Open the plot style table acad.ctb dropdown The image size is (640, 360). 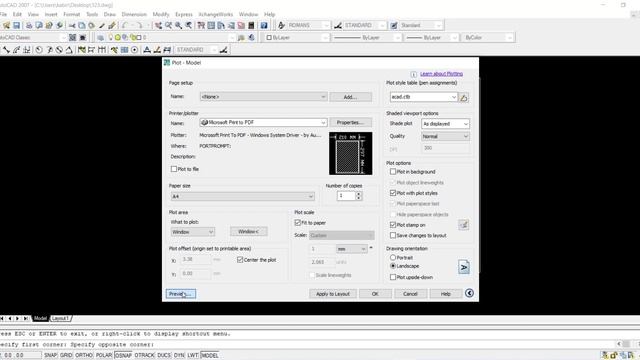tap(424, 97)
